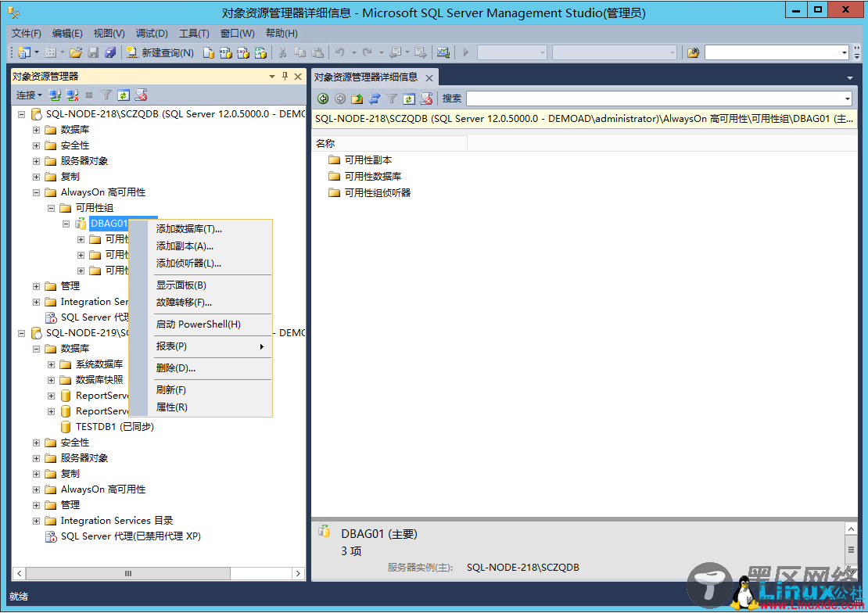The width and height of the screenshot is (868, 613).
Task: Collapse the first AlwaysOn 高可用性 node
Action: pos(36,192)
